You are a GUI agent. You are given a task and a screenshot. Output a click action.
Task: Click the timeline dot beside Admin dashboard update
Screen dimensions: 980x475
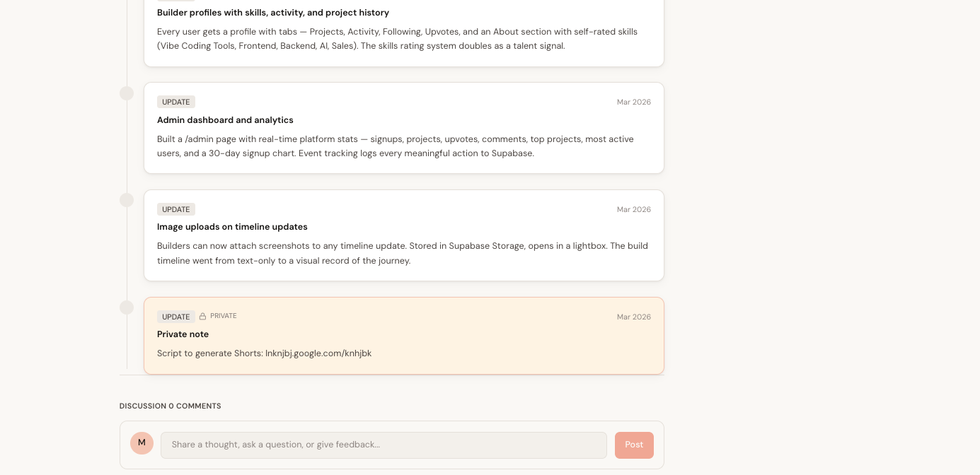point(127,93)
